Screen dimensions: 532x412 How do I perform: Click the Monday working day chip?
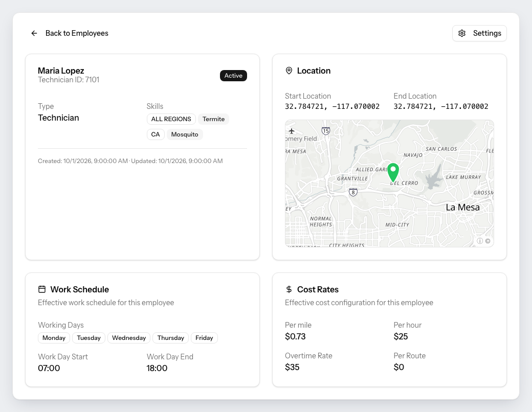click(x=54, y=338)
